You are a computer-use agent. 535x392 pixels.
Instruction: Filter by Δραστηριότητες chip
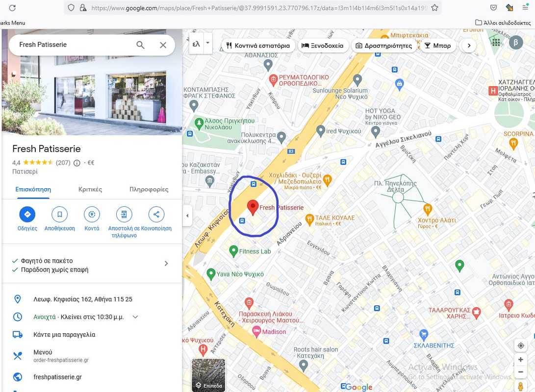[384, 46]
